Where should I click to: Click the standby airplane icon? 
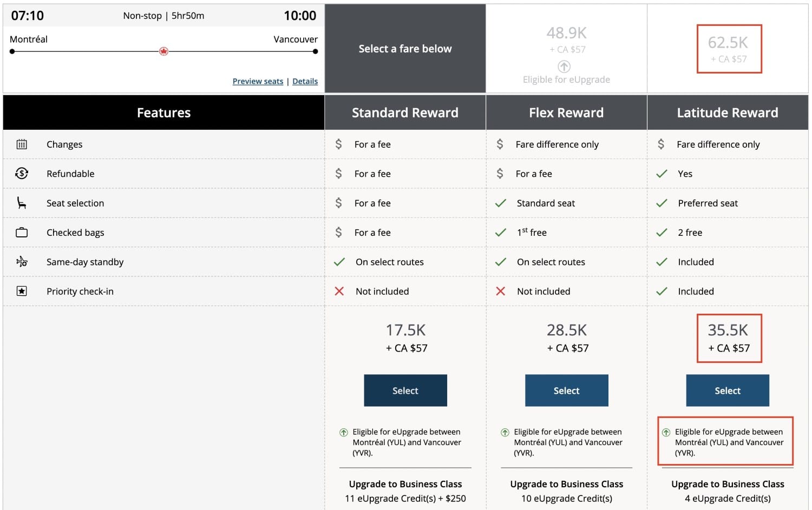(x=22, y=262)
